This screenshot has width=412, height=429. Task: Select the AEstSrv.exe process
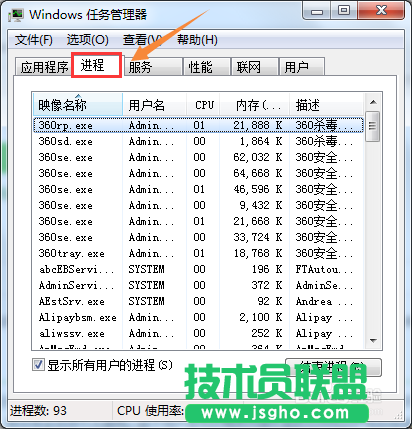(198, 301)
